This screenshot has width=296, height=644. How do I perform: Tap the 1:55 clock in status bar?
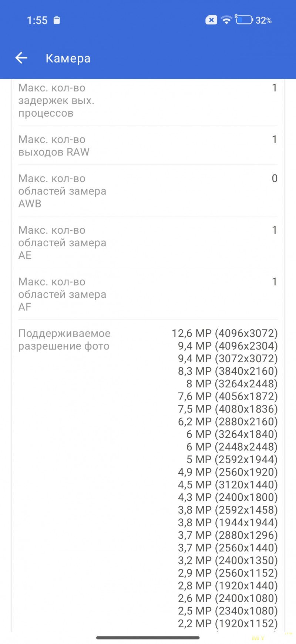click(x=37, y=20)
